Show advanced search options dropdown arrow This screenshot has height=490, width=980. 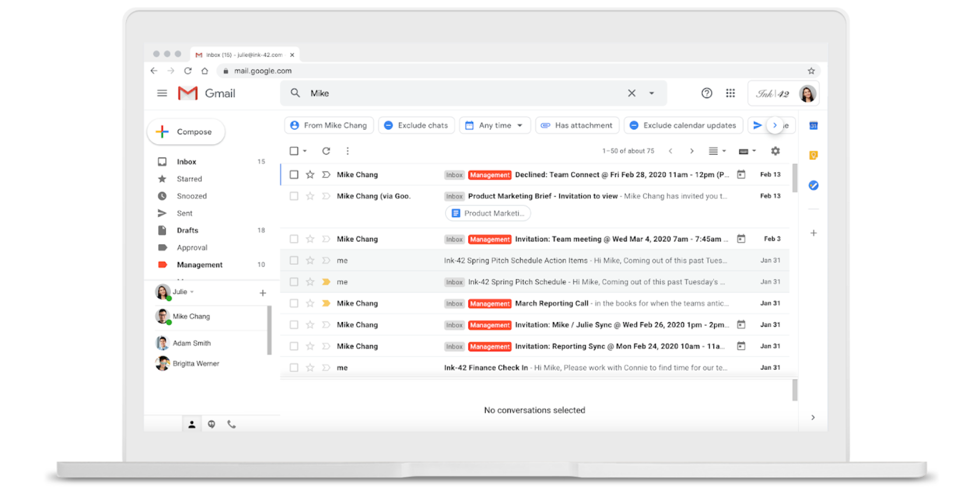652,93
